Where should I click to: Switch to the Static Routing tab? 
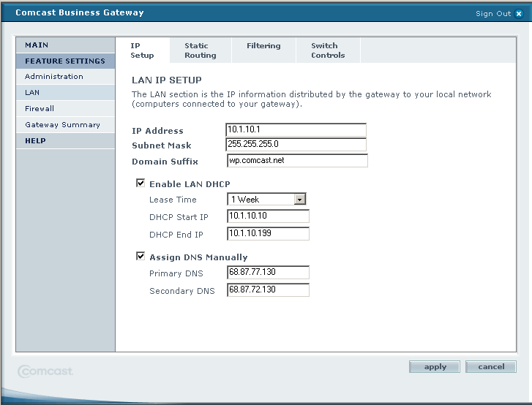coord(201,50)
